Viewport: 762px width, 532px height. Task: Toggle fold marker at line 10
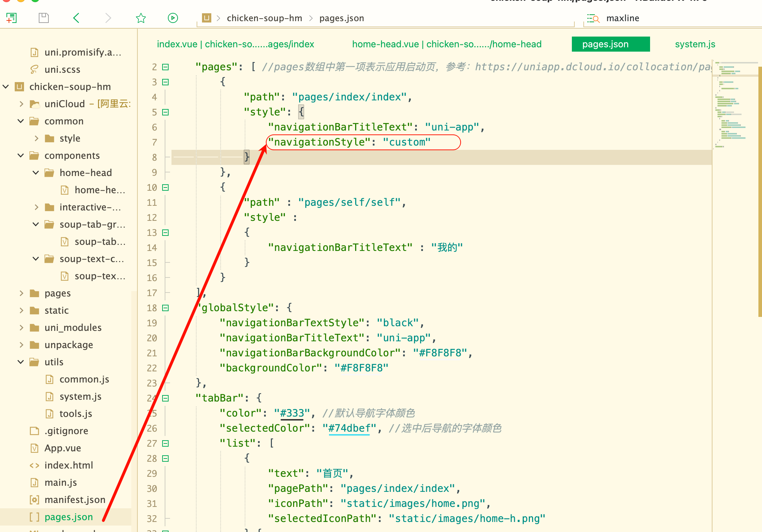point(165,187)
